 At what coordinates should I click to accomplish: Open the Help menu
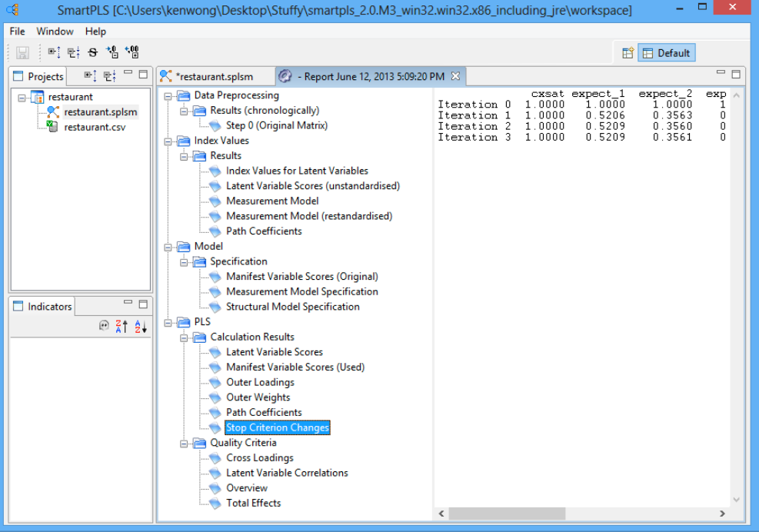click(95, 32)
